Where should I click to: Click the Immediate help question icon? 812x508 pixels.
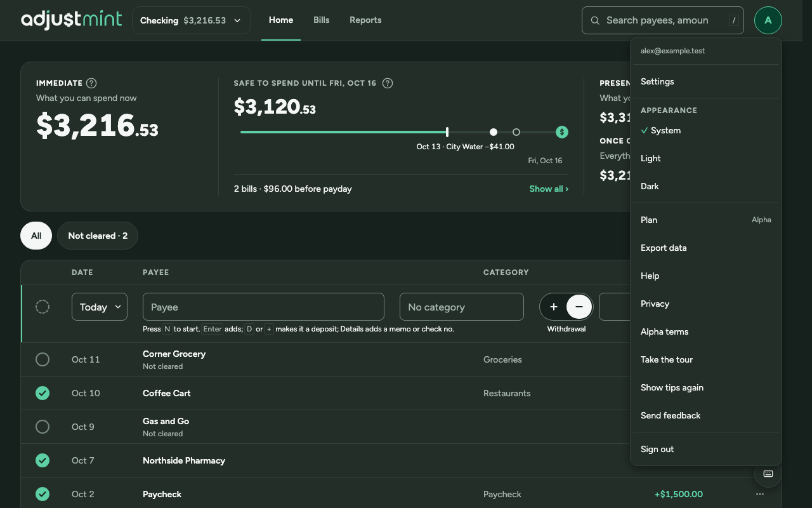(x=91, y=83)
